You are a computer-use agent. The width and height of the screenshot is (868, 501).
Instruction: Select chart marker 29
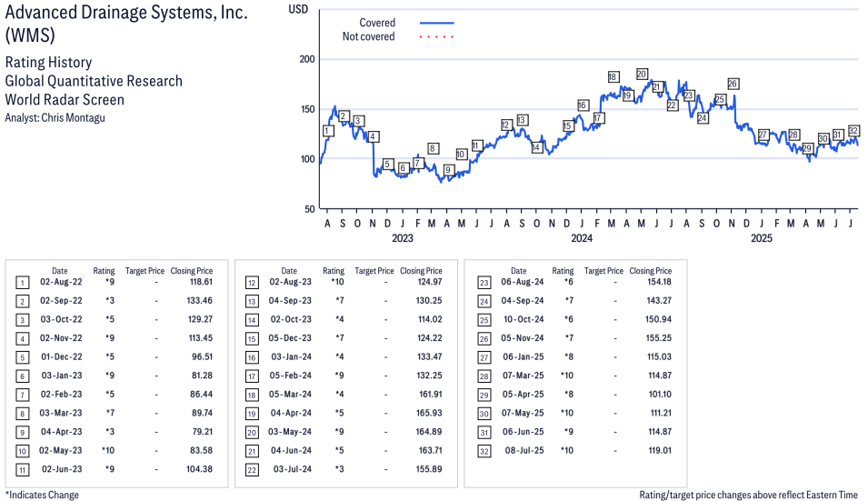pos(808,148)
